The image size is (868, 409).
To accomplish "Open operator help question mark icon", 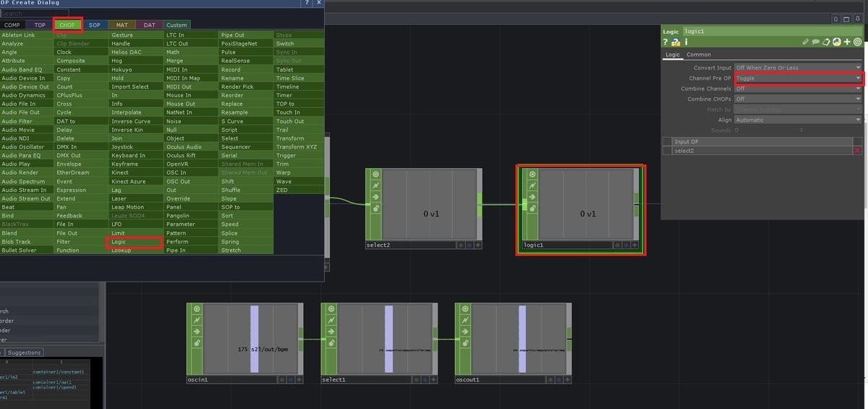I will (665, 42).
